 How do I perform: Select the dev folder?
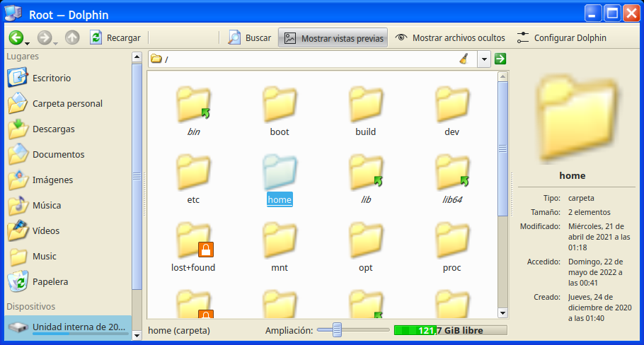452,111
